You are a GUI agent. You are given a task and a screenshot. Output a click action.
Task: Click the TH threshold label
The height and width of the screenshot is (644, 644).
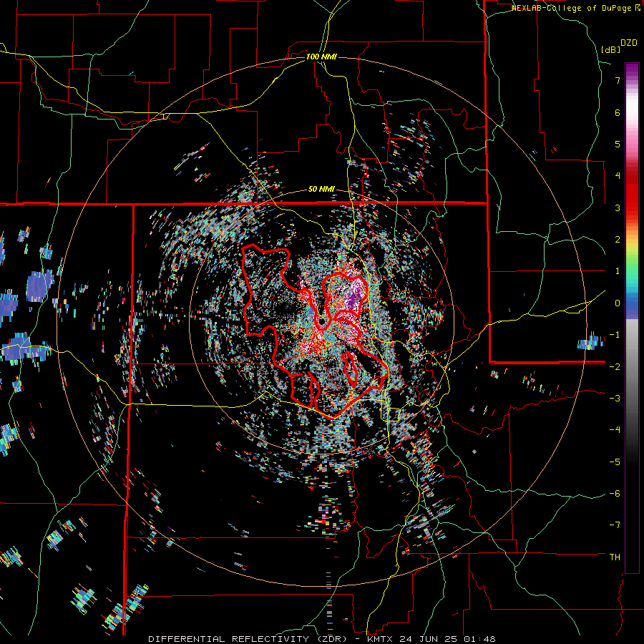tap(615, 557)
